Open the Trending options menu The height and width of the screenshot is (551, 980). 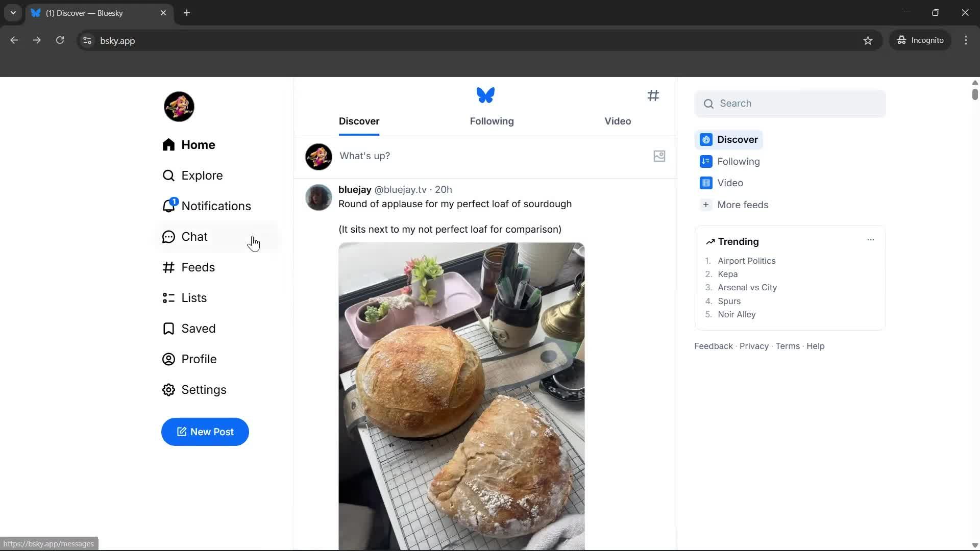coord(871,239)
